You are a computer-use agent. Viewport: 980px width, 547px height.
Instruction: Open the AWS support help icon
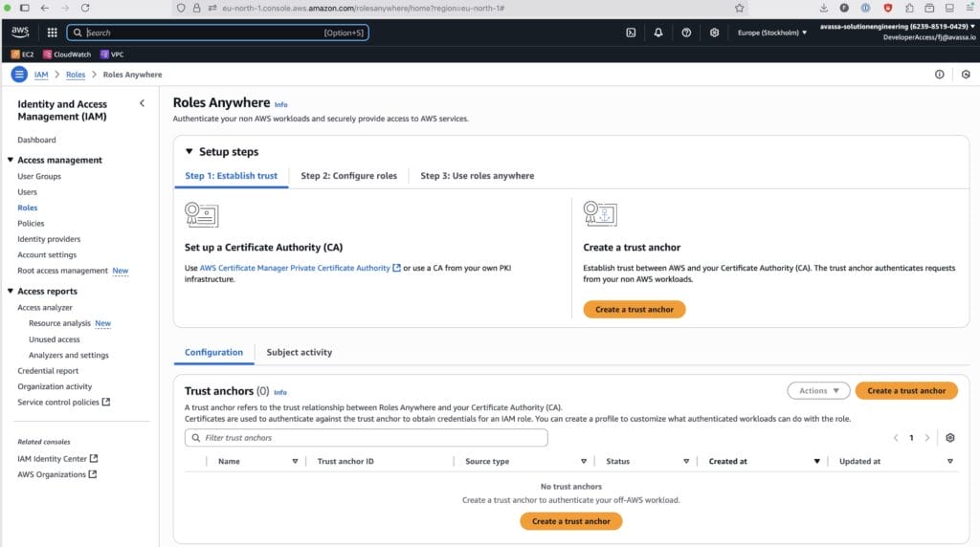686,33
